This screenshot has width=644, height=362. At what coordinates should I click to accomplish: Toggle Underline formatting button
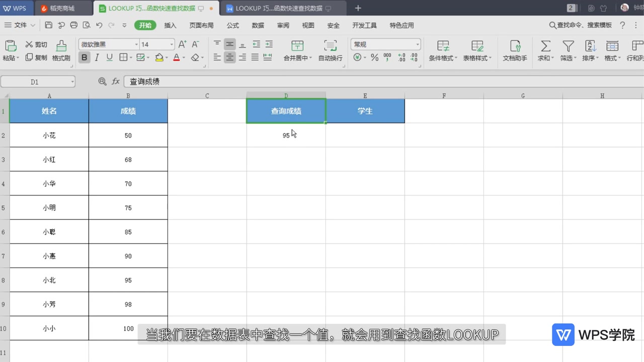[110, 58]
